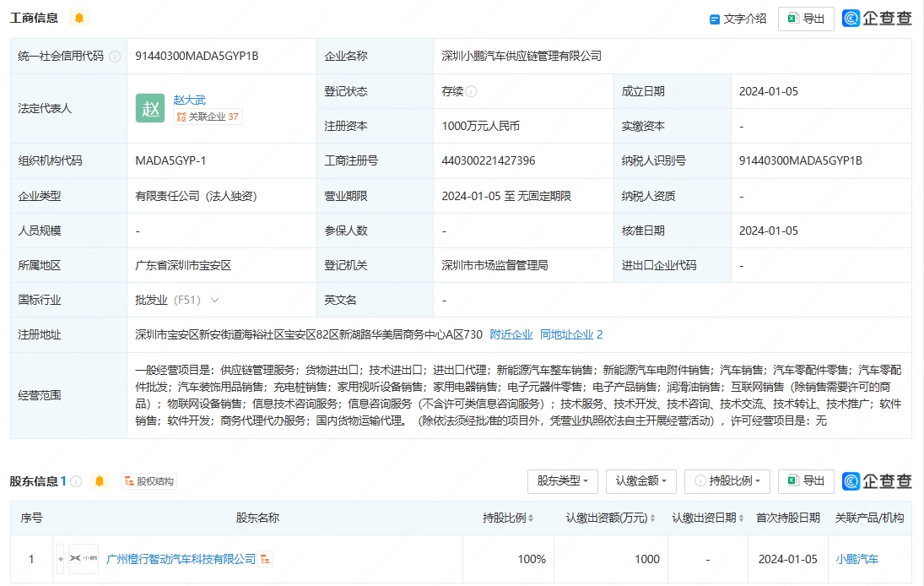Viewport: 924px width, 586px height.
Task: Open 附近企业 link
Action: click(x=511, y=335)
